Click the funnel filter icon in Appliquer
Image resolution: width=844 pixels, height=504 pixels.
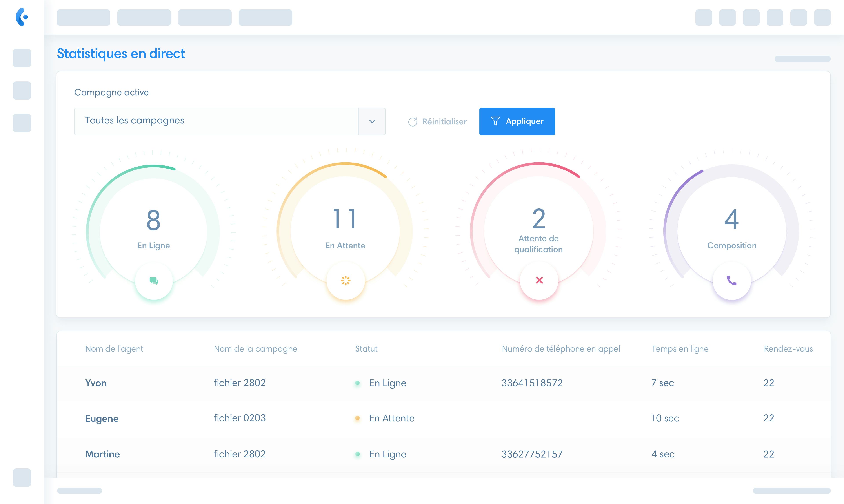[495, 121]
